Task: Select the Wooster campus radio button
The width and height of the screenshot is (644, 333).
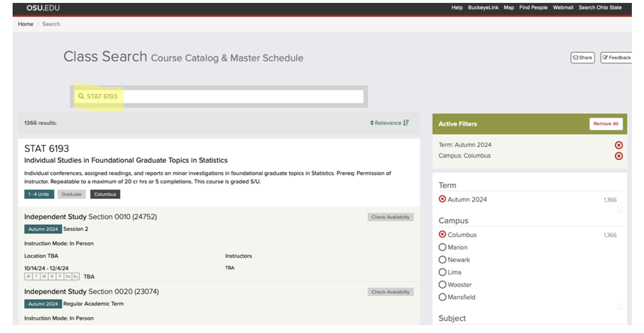Action: pos(442,284)
